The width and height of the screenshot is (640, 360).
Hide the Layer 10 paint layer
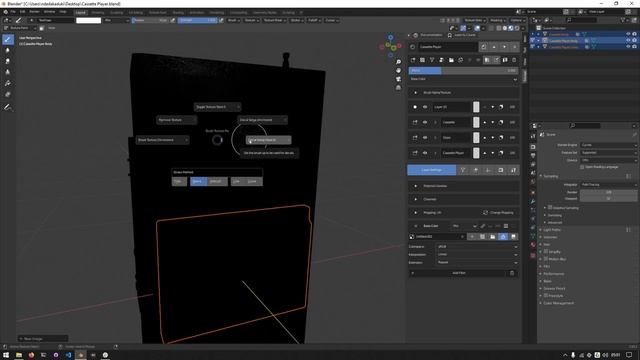coord(425,107)
